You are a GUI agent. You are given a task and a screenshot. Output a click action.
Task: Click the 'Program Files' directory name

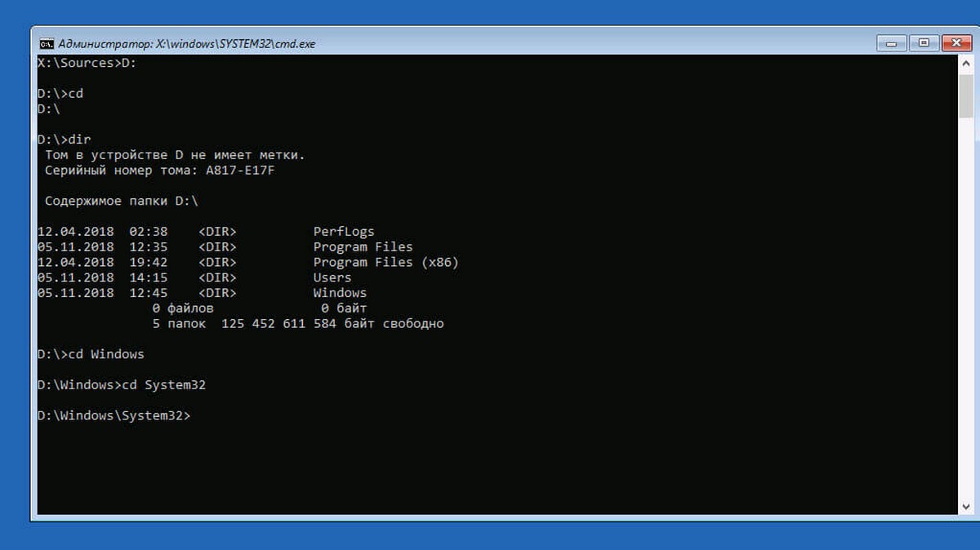(363, 246)
